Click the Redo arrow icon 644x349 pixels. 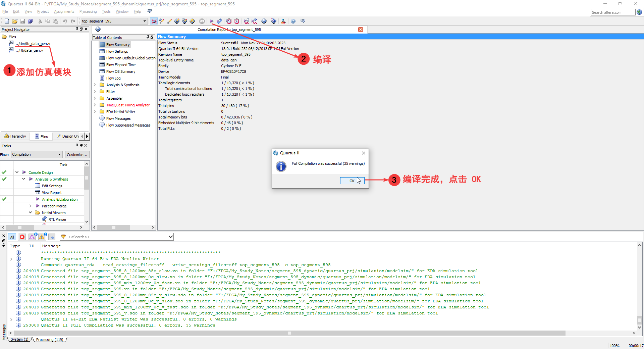[x=73, y=21]
